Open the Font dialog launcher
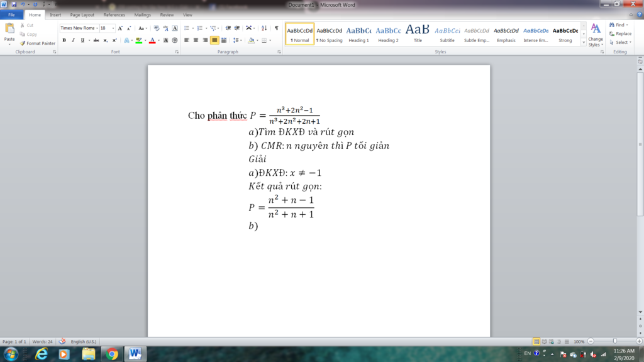Screen dimensions: 644x362 pyautogui.click(x=177, y=52)
